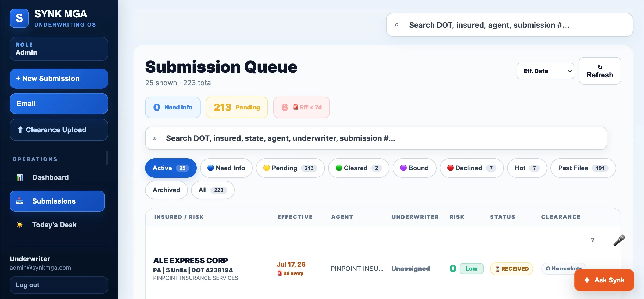
Task: Click the Dashboard bar chart icon
Action: [x=20, y=177]
